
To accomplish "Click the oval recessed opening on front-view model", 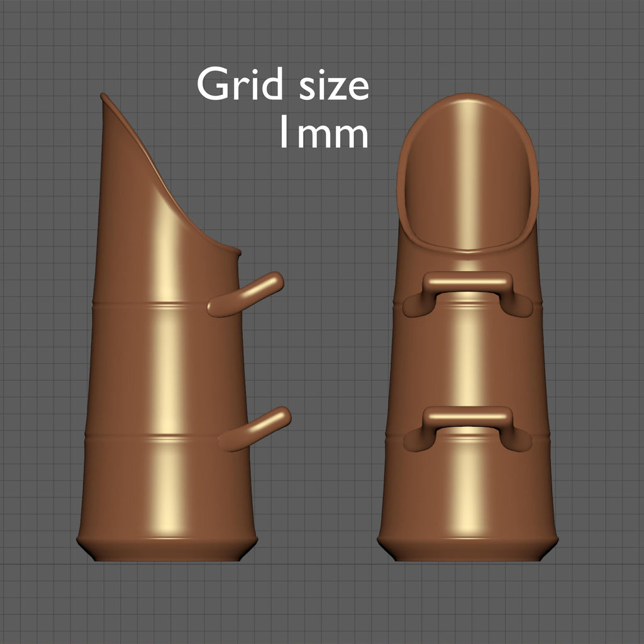I will pyautogui.click(x=468, y=174).
